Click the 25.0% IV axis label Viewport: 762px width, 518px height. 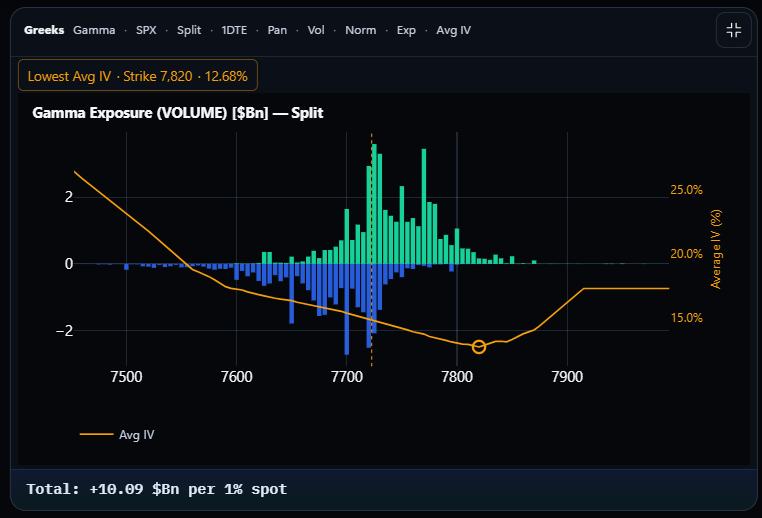687,190
